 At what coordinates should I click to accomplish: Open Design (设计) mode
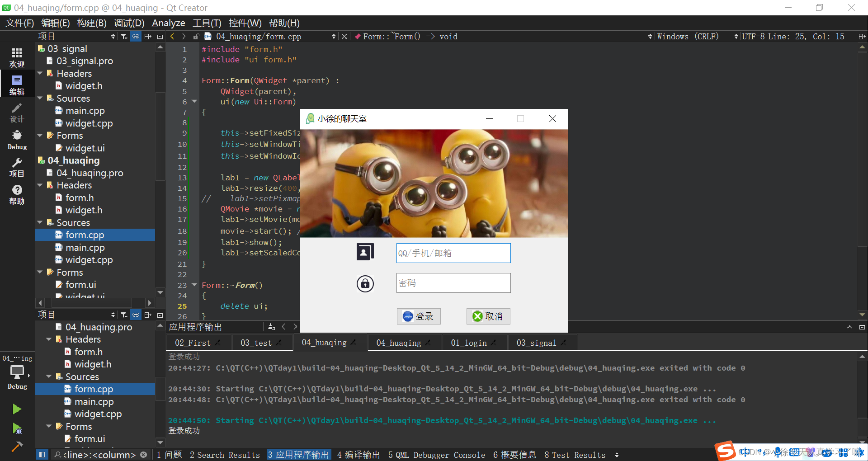pos(17,113)
